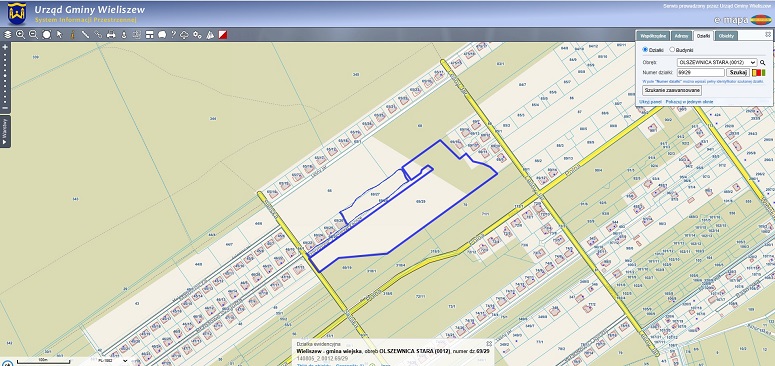Switch to the Adresy tab
Screen dimensions: 775x366
(x=682, y=36)
